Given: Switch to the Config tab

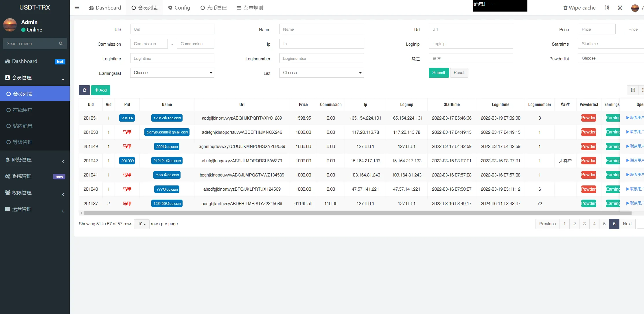Looking at the screenshot, I should pyautogui.click(x=179, y=8).
